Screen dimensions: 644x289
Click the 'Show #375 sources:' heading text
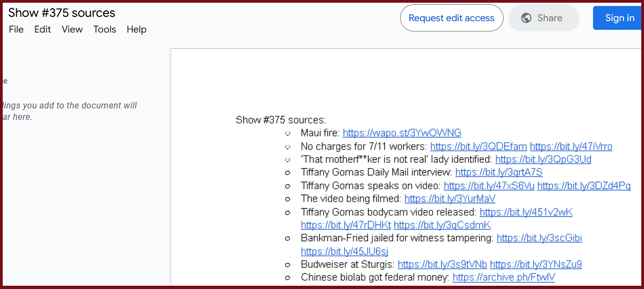[x=280, y=120]
